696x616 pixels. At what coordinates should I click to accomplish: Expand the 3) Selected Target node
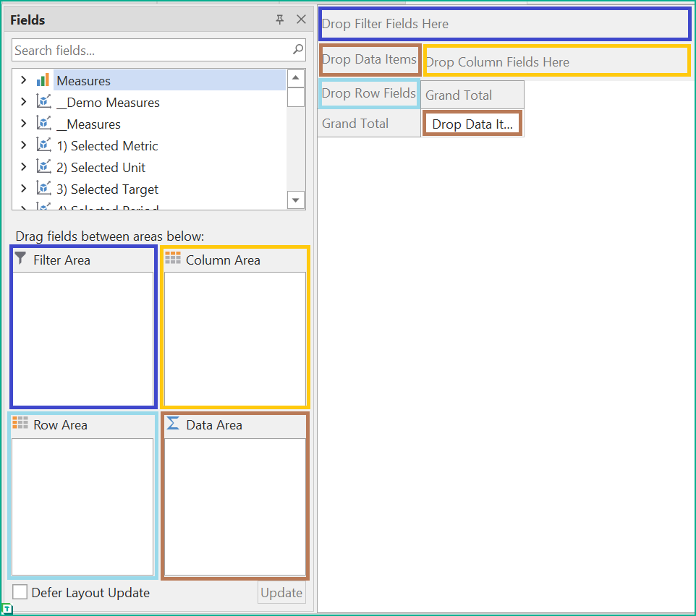(x=23, y=189)
